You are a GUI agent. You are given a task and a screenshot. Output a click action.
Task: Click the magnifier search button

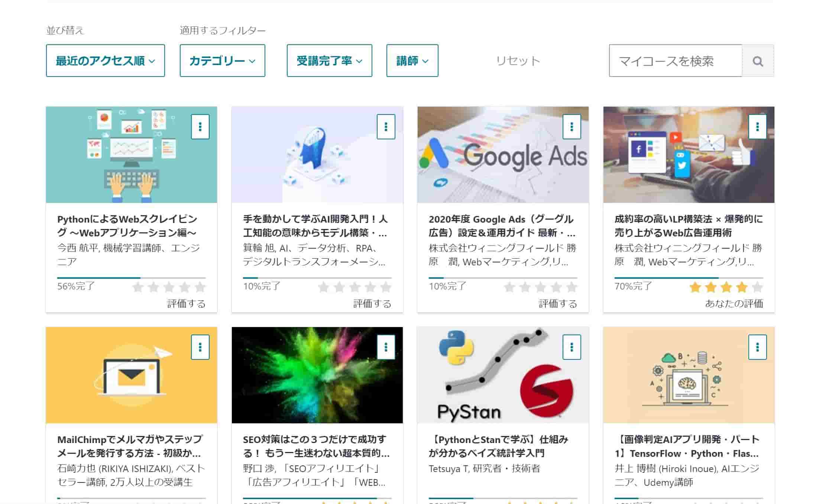[758, 61]
